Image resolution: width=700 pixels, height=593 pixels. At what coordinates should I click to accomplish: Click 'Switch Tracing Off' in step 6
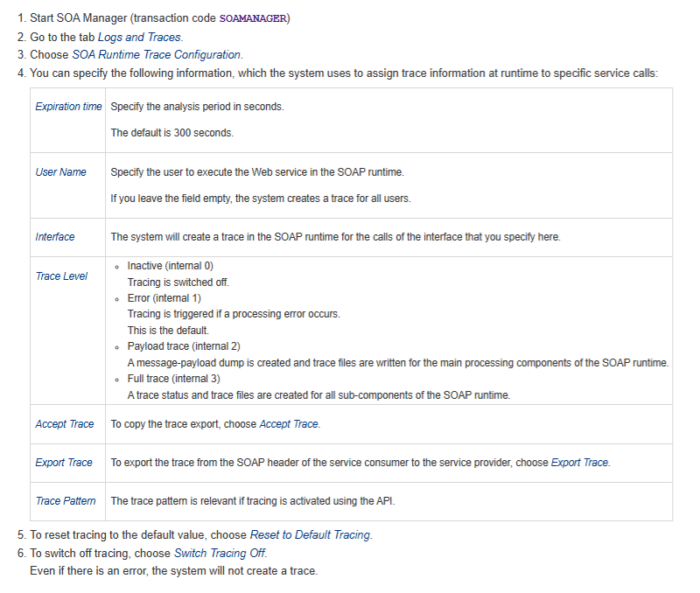click(220, 554)
